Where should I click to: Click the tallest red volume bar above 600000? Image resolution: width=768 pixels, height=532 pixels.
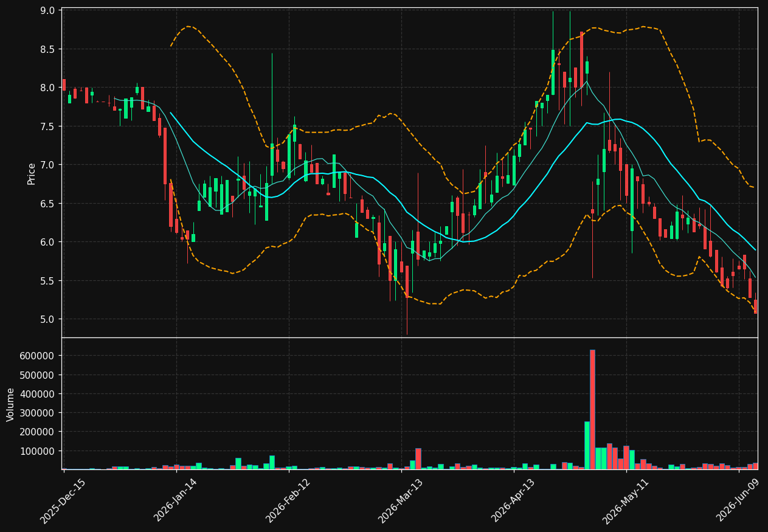point(592,409)
